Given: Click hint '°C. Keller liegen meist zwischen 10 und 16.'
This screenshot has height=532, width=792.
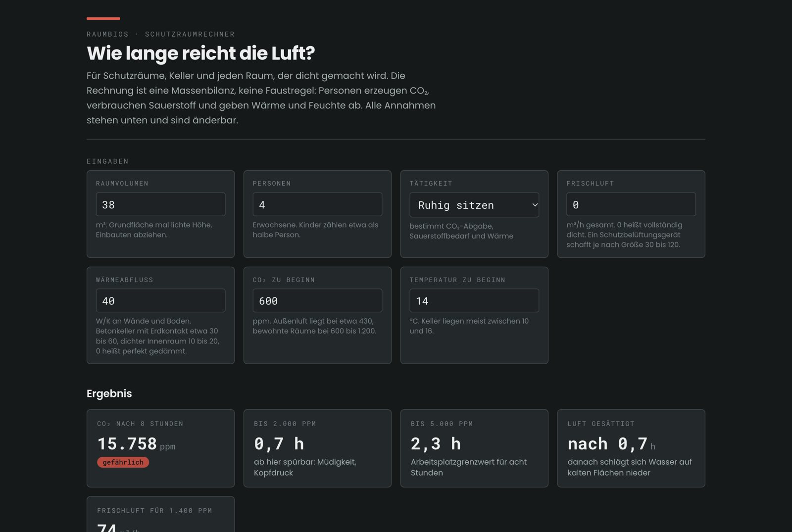Looking at the screenshot, I should (469, 326).
